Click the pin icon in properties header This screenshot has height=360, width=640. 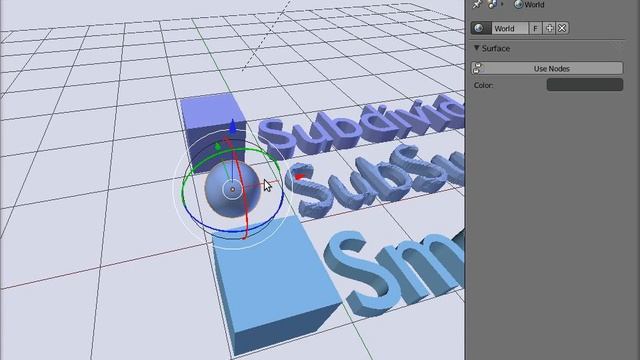(477, 4)
